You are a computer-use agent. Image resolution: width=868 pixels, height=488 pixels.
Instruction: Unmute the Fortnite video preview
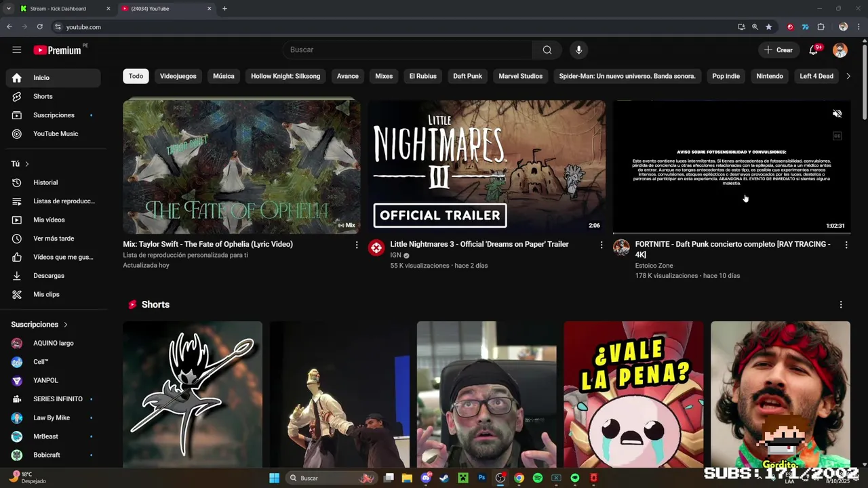point(837,114)
